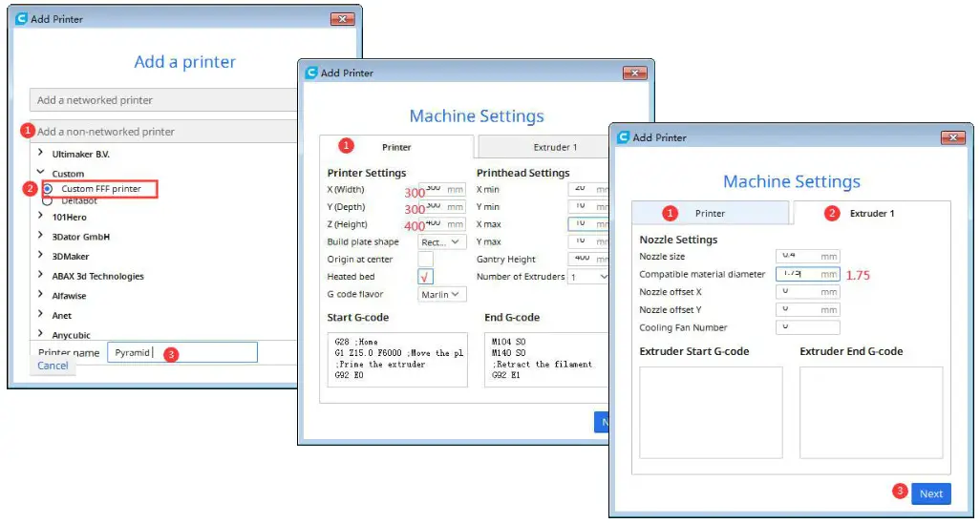The image size is (980, 523).
Task: Open the Number of Extruders dropdown
Action: [x=588, y=276]
